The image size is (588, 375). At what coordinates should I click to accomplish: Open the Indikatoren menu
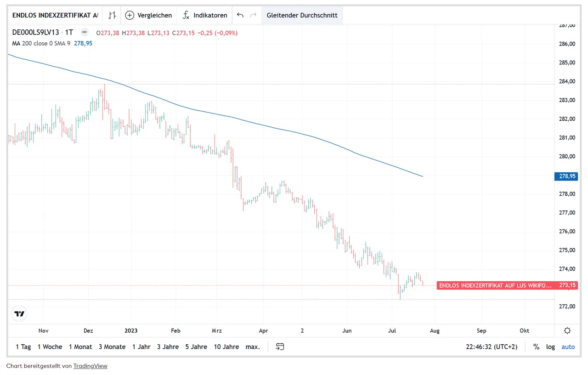point(204,15)
